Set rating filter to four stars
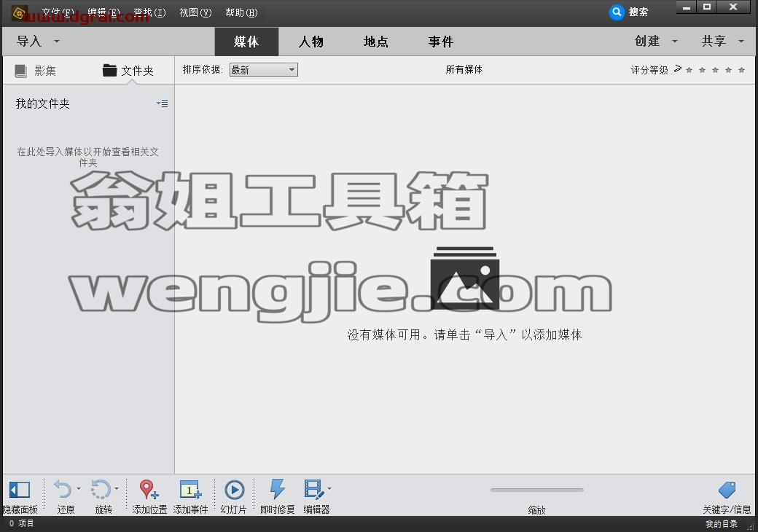This screenshot has height=532, width=758. coord(729,70)
